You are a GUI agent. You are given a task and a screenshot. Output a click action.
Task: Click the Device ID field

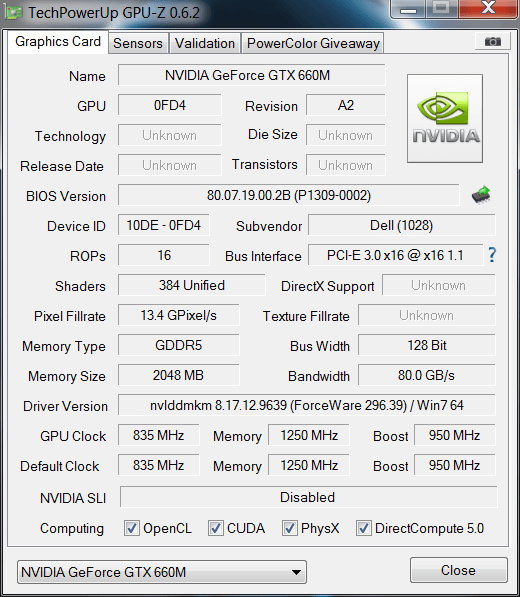[x=163, y=225]
